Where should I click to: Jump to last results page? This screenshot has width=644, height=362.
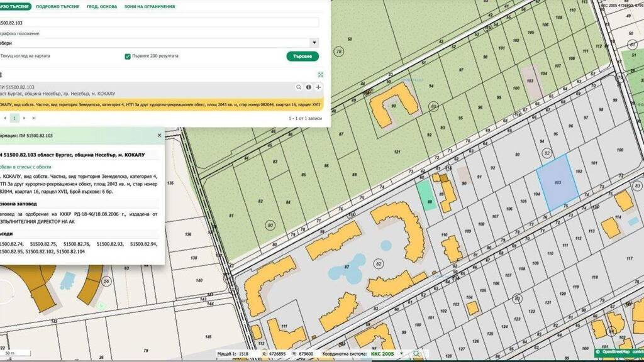[x=34, y=118]
